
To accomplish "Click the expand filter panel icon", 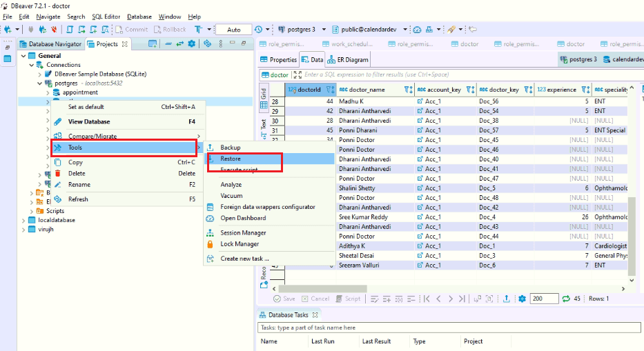I will click(297, 74).
